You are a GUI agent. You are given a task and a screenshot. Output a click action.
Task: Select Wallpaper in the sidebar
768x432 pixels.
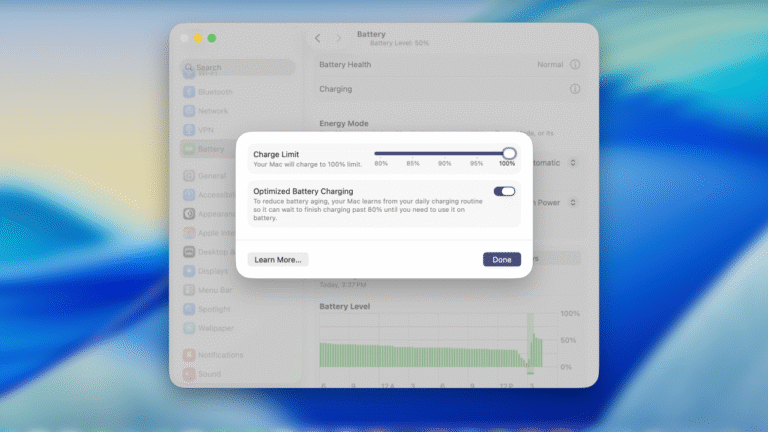coord(214,328)
